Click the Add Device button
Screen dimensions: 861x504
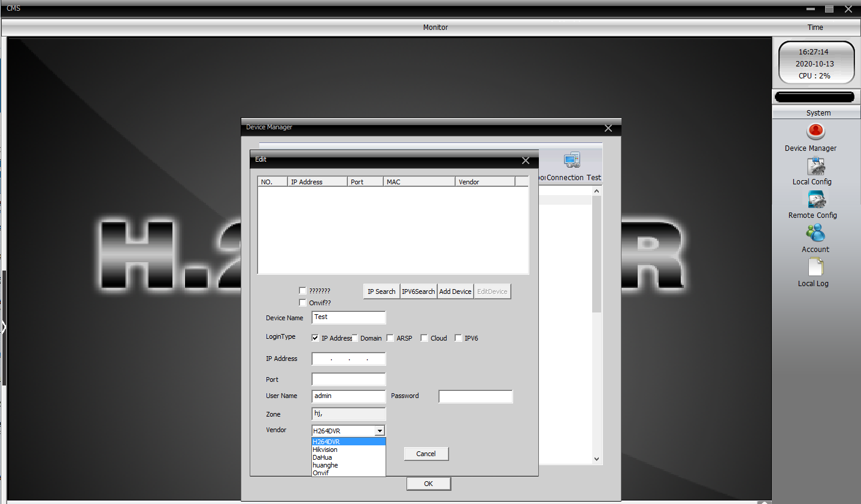455,292
